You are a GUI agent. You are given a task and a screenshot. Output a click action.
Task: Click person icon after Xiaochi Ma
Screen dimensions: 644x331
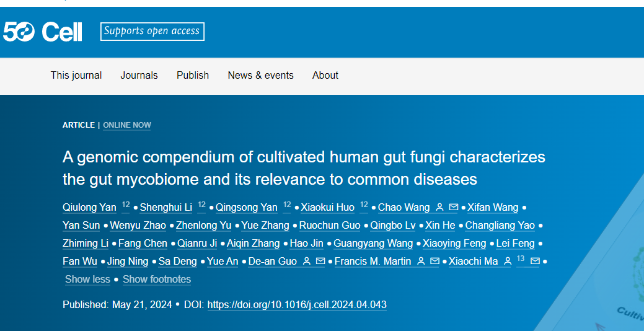point(508,261)
